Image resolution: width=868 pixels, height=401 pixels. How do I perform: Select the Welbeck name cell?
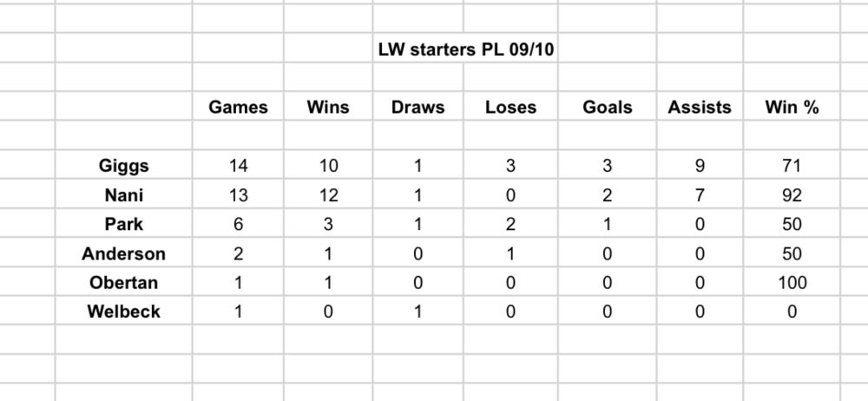[x=123, y=312]
